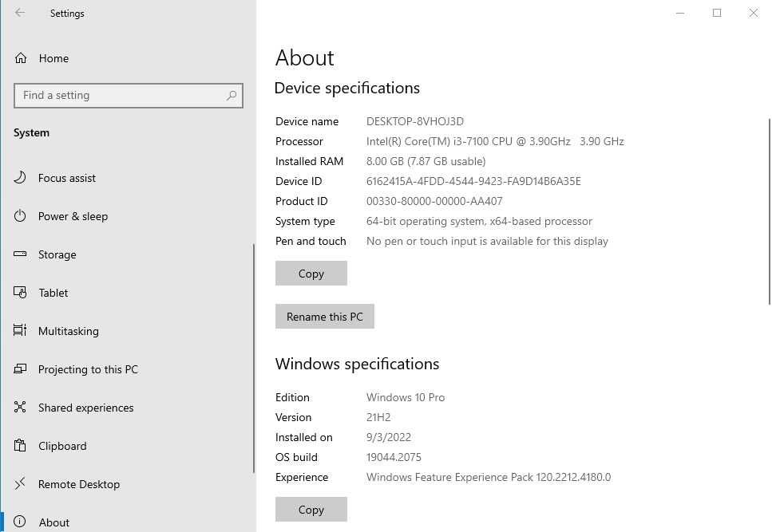Click the processor value Intel Core i3-7100

[x=495, y=142]
